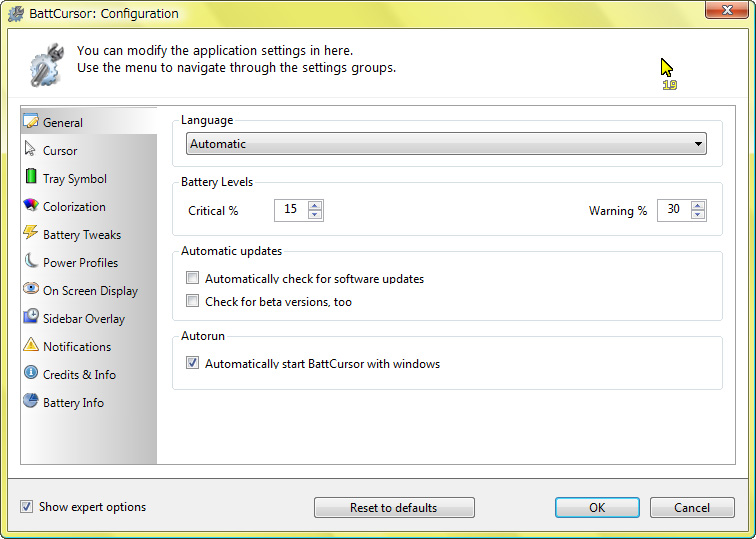Click the On Screen Display eye icon

[31, 288]
